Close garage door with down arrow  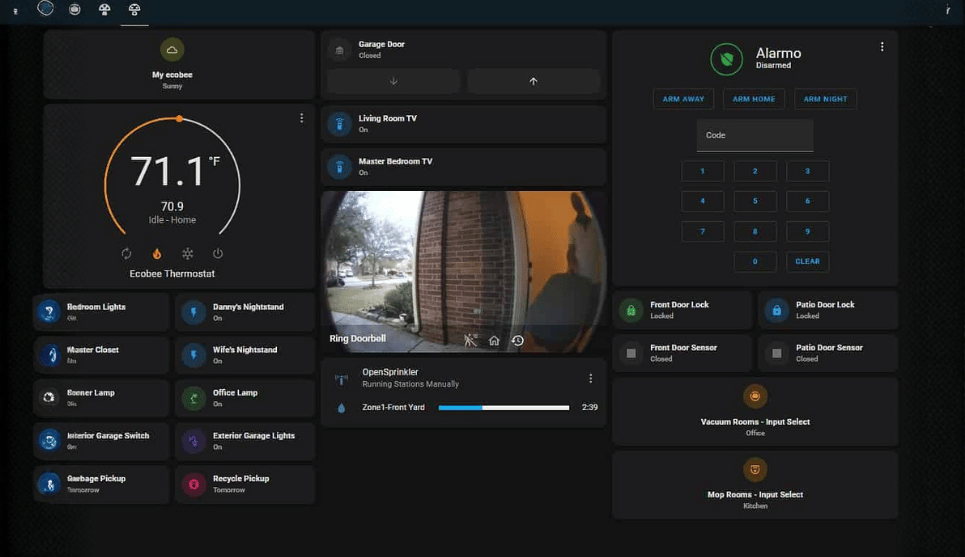click(x=393, y=81)
